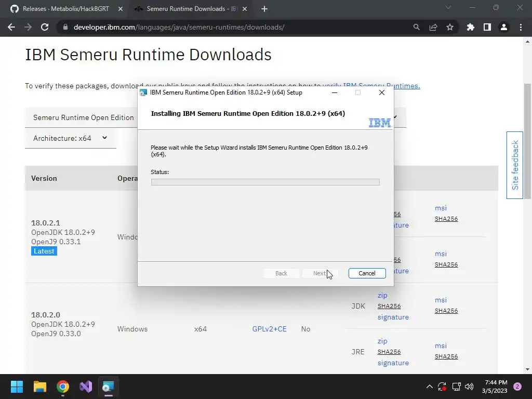This screenshot has width=532, height=399.
Task: Click the forward navigation arrow in Chrome
Action: point(28,27)
